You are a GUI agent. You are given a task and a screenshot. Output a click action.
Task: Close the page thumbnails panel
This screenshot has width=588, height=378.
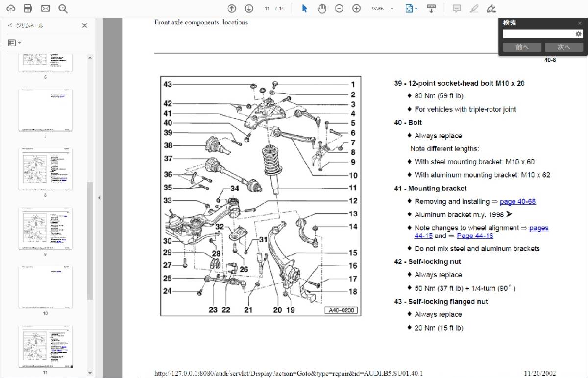point(84,26)
